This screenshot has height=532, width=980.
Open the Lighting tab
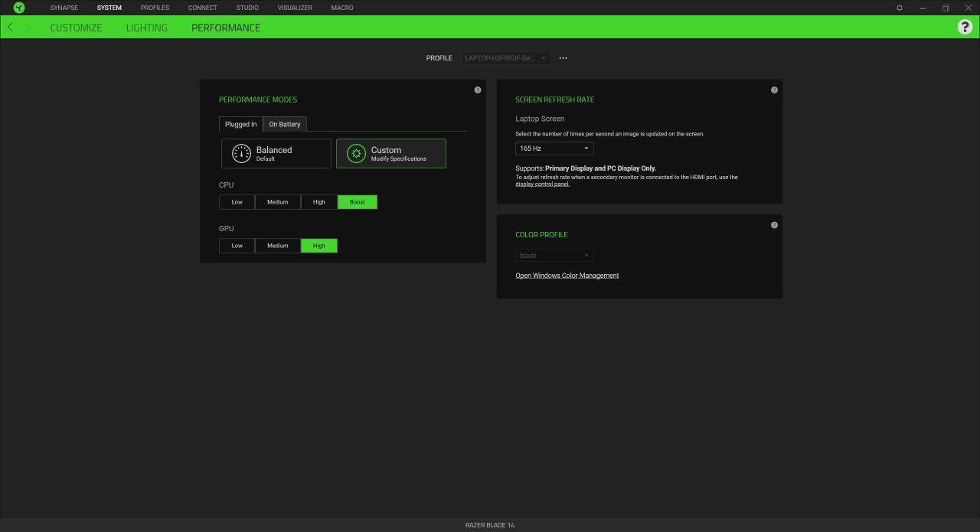(x=146, y=28)
